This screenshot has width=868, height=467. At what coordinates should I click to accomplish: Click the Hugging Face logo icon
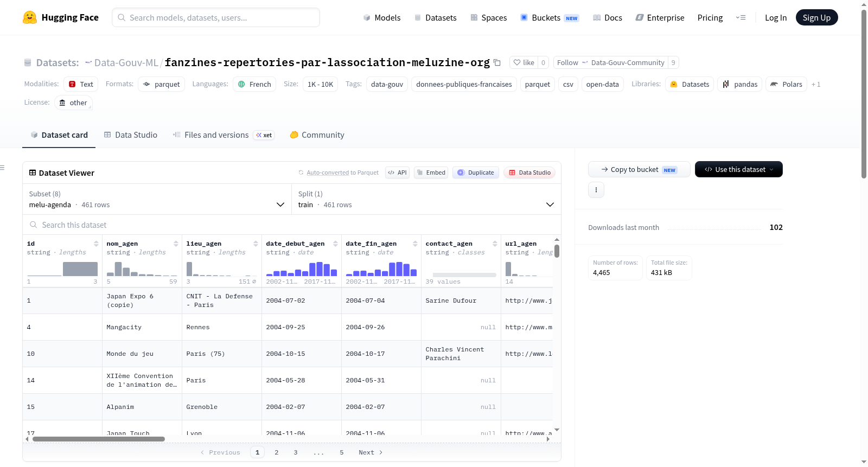pyautogui.click(x=30, y=17)
